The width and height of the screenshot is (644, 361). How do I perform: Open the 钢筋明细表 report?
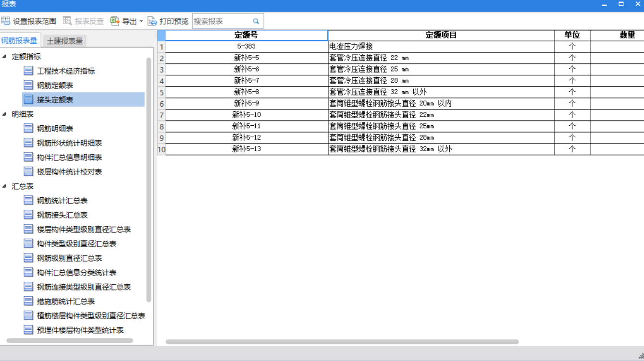point(55,128)
